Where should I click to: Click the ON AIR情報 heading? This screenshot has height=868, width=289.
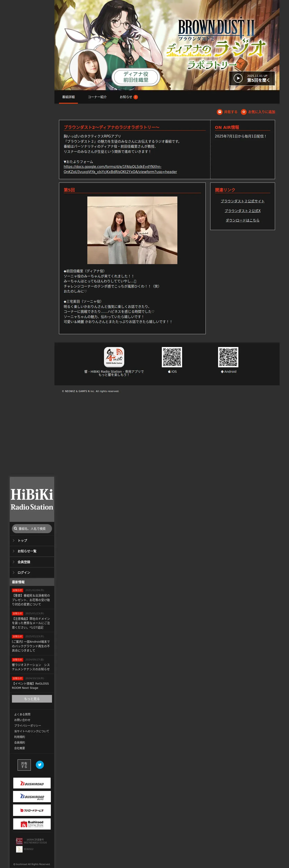227,127
